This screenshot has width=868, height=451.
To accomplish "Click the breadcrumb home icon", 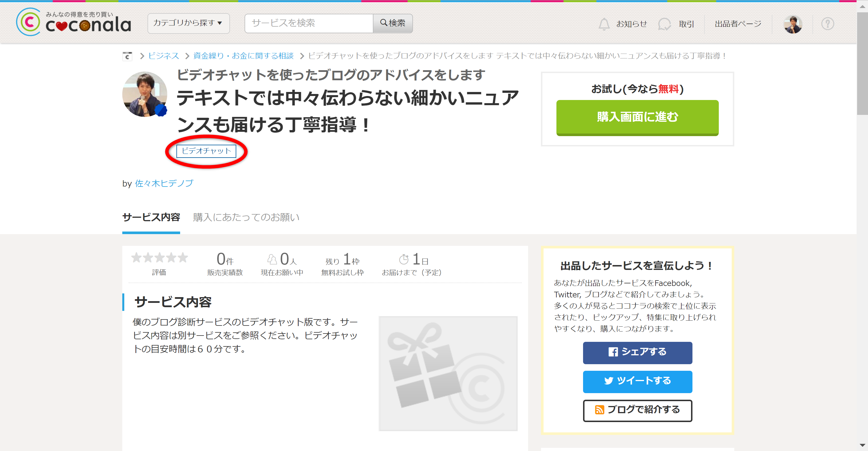I will (x=127, y=56).
